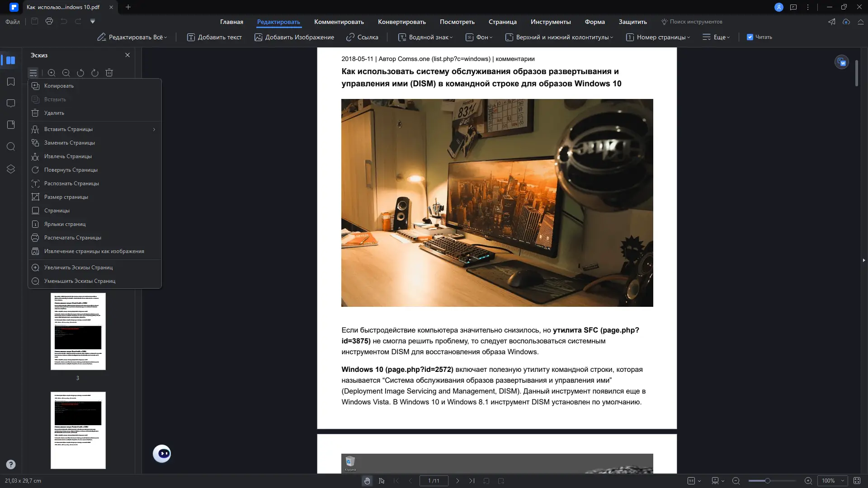Toggle the Читать checkbox
The height and width of the screenshot is (488, 868).
(750, 37)
